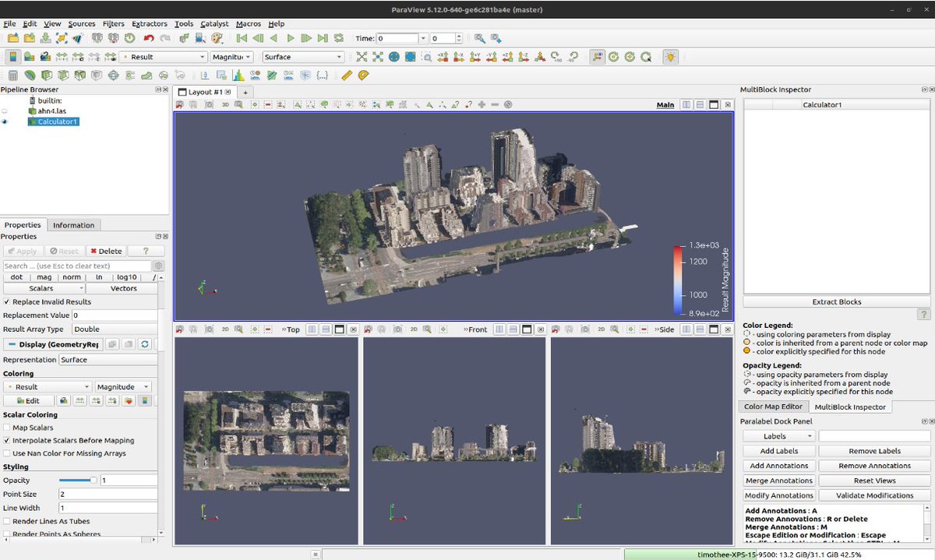Click the Histogram filter icon
This screenshot has width=935, height=560.
[x=238, y=76]
